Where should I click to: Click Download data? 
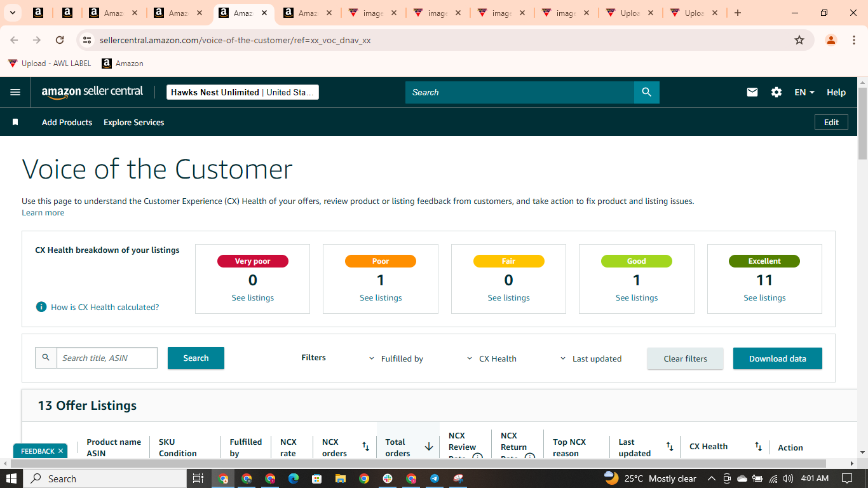pos(777,358)
